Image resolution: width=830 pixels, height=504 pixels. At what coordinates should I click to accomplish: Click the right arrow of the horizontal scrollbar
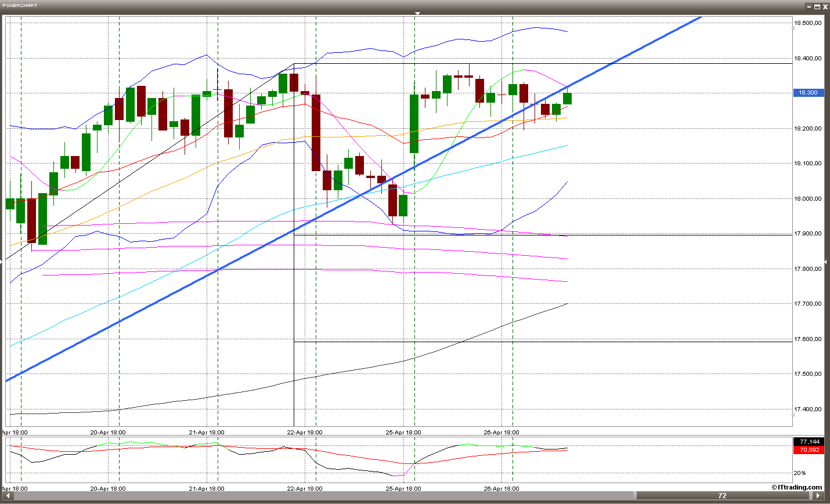pyautogui.click(x=818, y=496)
